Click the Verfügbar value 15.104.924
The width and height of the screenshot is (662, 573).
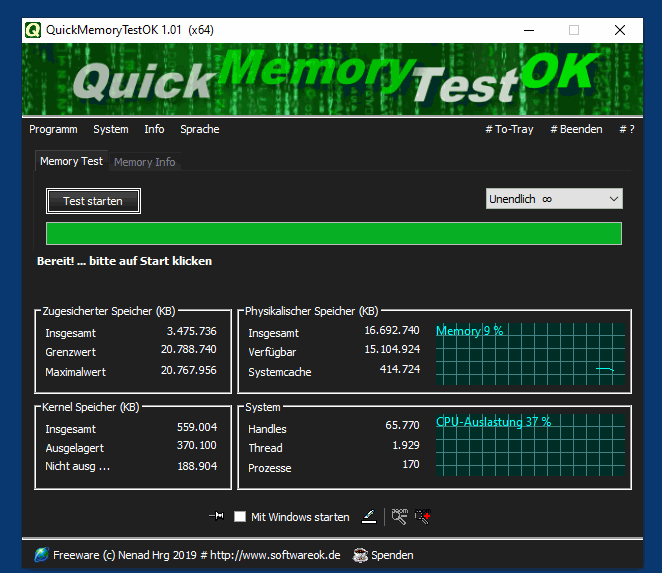pos(392,349)
